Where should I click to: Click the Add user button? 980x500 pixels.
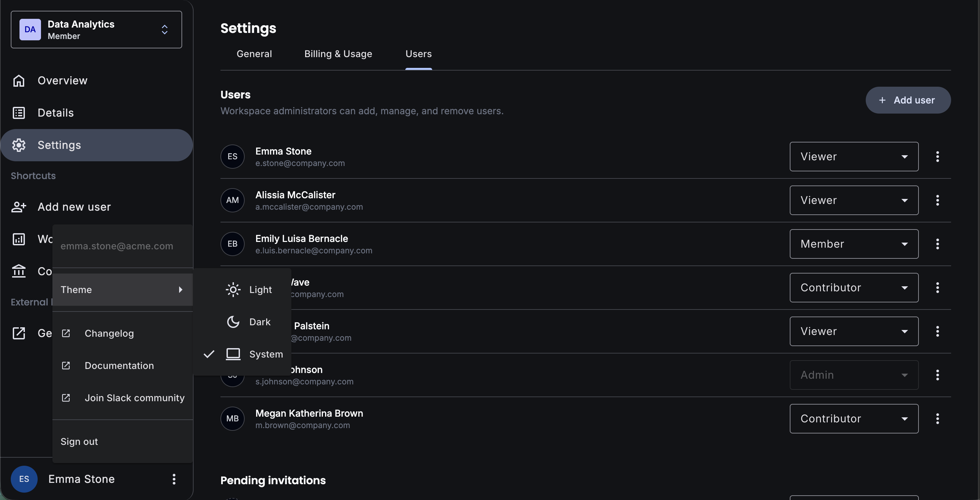[908, 100]
